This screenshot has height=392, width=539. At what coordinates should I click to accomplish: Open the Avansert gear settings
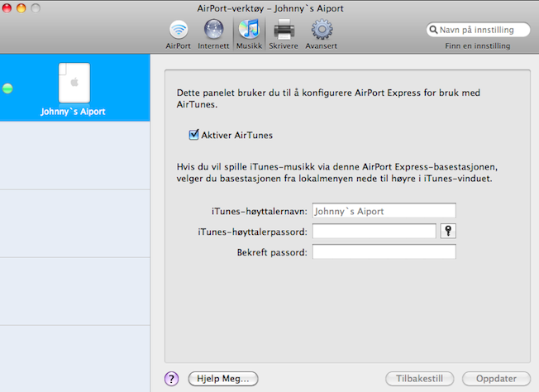322,35
